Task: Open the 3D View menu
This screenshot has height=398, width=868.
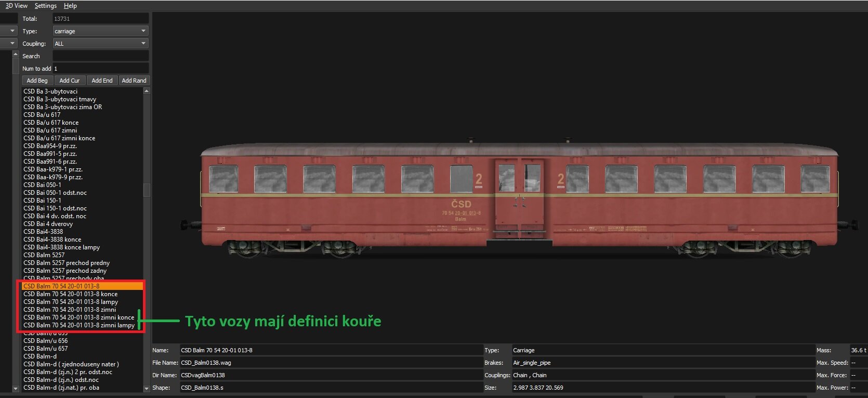Action: click(16, 6)
